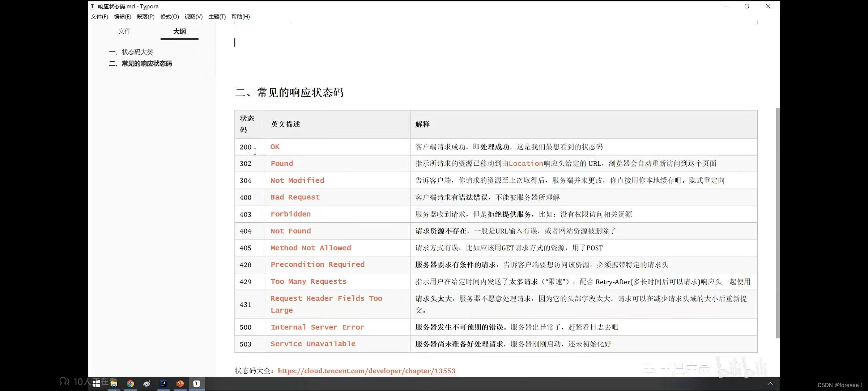Jump to 一、状态码大类 in outline

[131, 52]
